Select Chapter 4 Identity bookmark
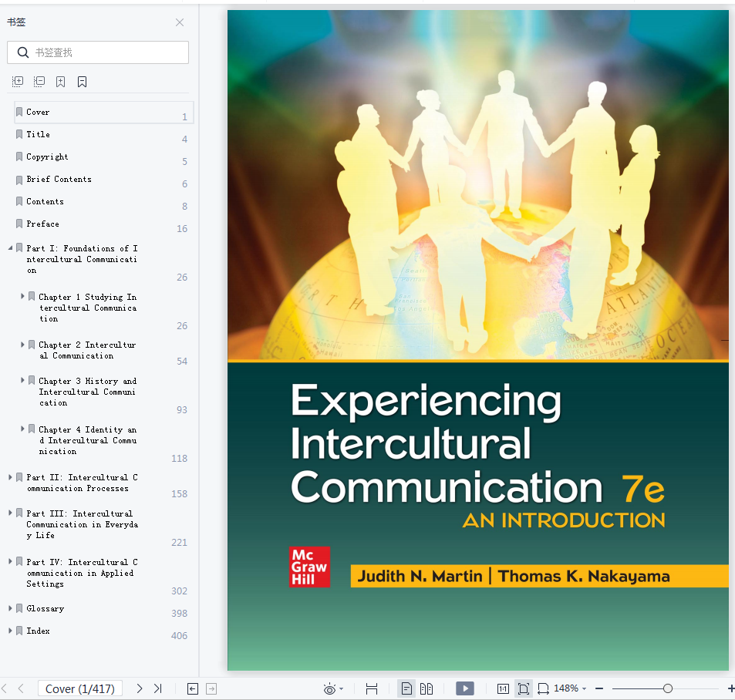 88,440
